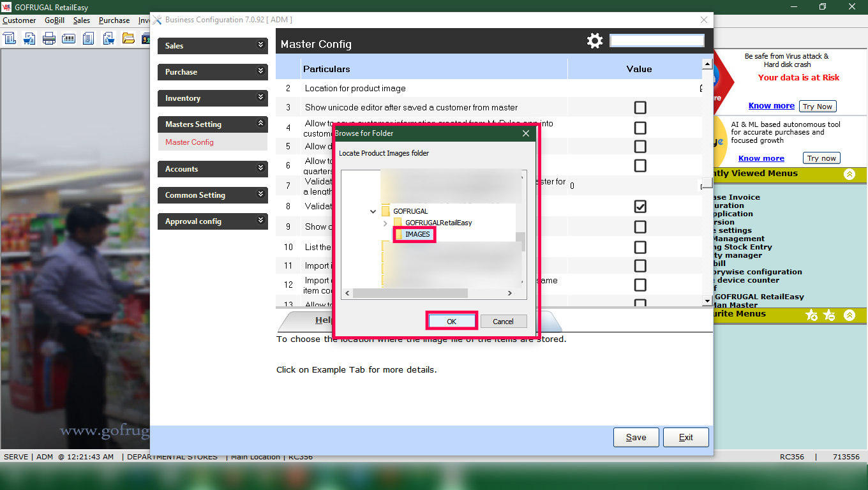This screenshot has width=868, height=490.
Task: Untick the checked box in row 8
Action: 640,206
